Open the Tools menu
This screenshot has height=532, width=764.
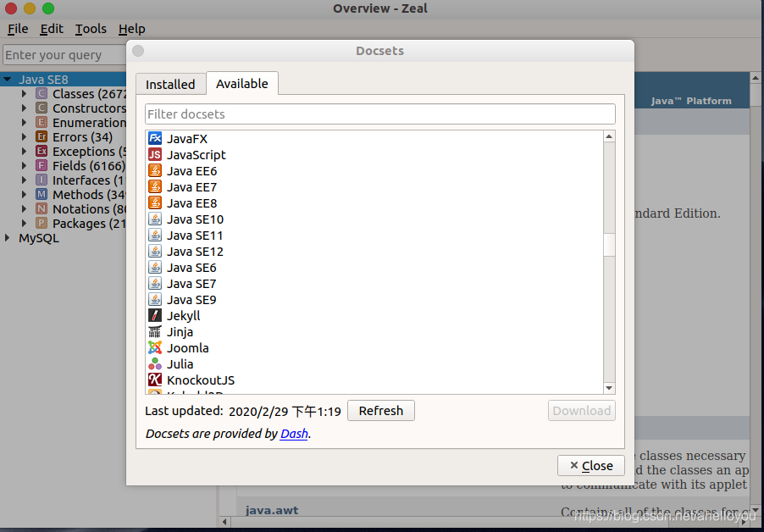pos(91,30)
